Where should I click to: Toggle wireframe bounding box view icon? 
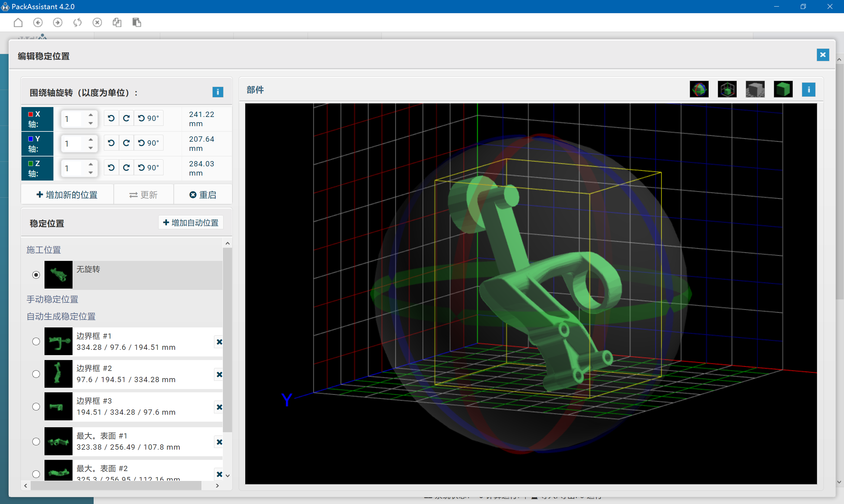[x=727, y=89]
